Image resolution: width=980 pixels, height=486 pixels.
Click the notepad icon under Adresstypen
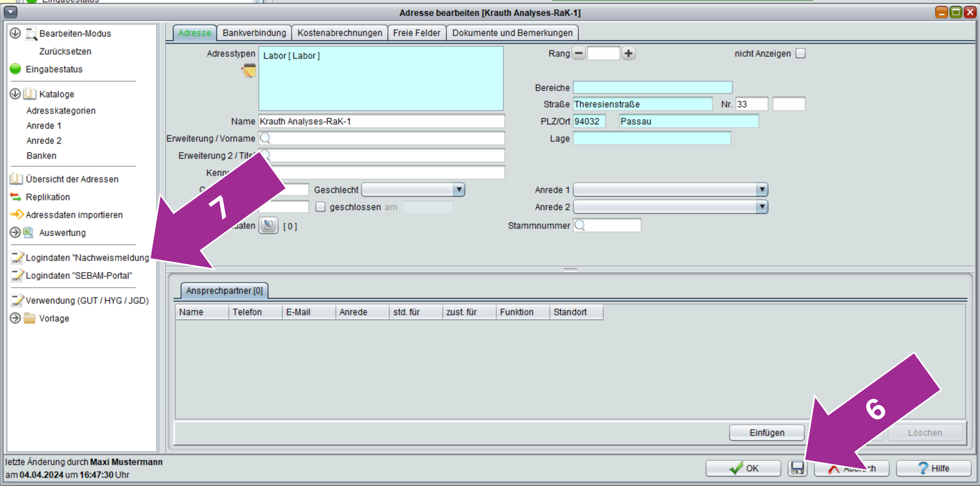click(x=249, y=71)
